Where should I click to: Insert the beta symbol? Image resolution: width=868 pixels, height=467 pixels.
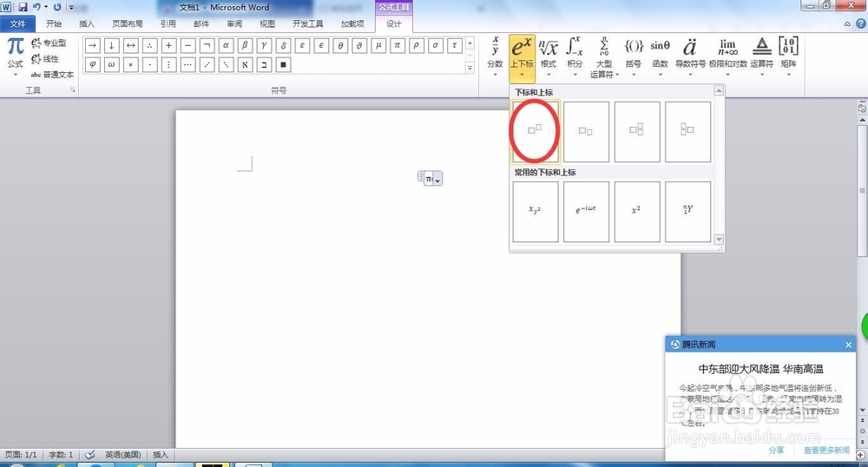click(x=246, y=45)
